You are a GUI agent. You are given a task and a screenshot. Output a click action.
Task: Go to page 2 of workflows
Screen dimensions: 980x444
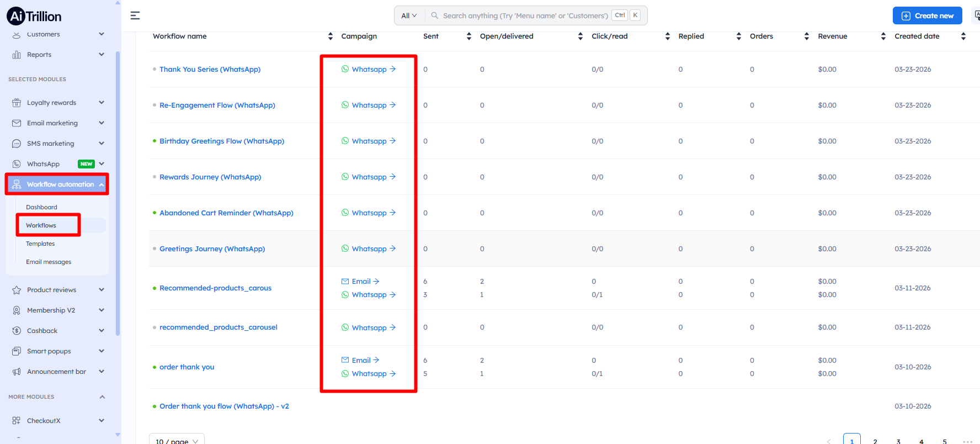[x=875, y=441]
